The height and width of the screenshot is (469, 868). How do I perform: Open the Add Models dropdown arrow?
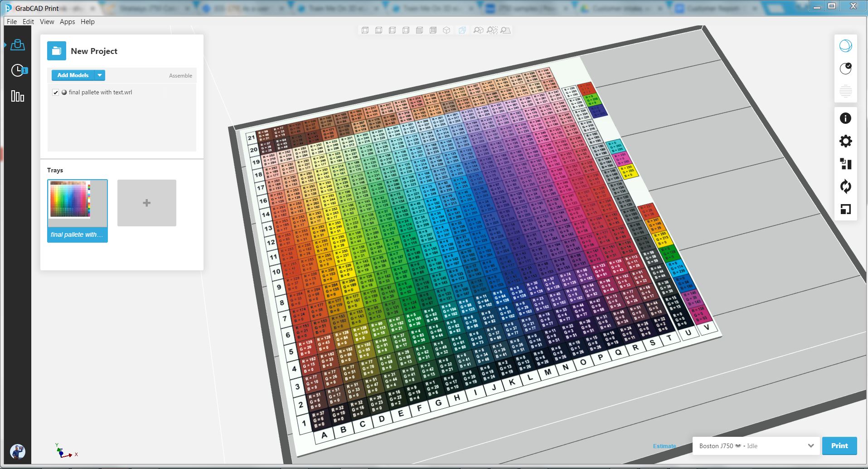(x=100, y=75)
